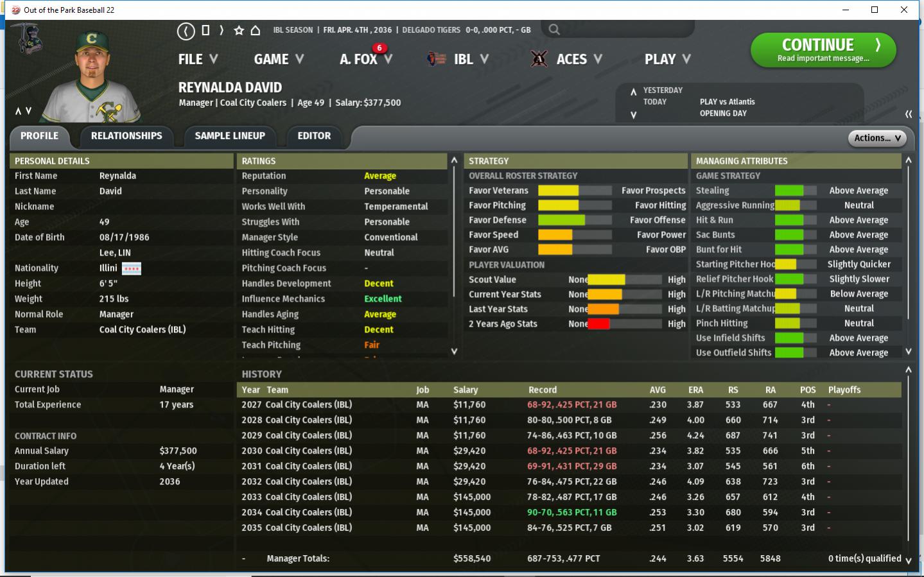Click the top search field

(x=618, y=30)
